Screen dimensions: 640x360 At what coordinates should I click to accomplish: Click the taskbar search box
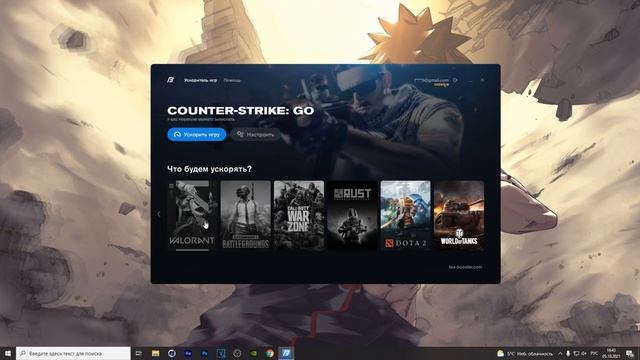click(x=73, y=353)
